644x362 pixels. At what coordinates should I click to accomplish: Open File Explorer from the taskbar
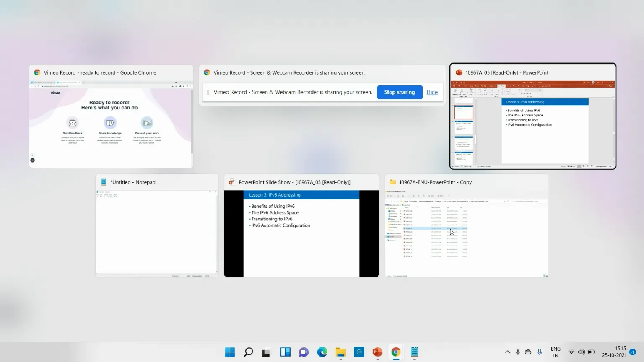click(340, 352)
